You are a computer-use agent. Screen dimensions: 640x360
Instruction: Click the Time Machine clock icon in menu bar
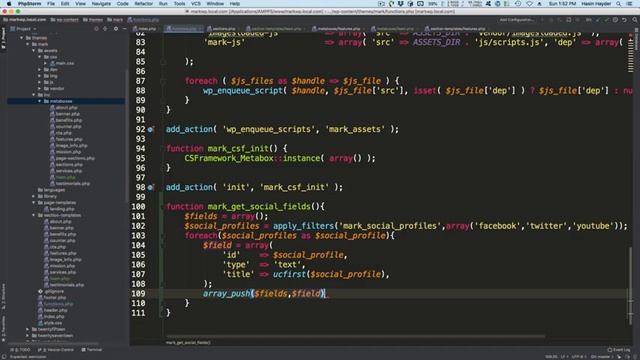point(518,4)
